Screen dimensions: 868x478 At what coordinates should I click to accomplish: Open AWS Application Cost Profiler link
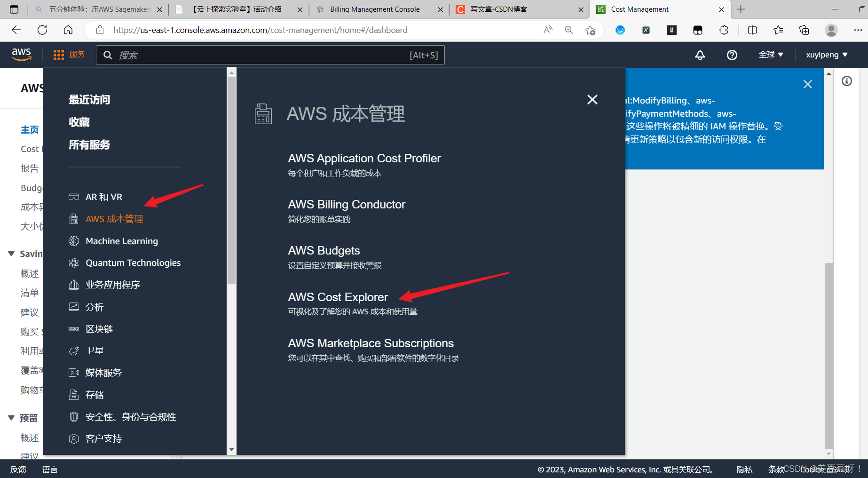point(364,158)
